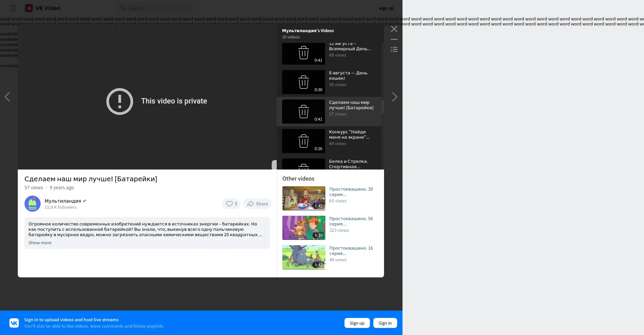
Task: Click 'Конкурс "Найди меня на экране"...' title
Action: (349, 134)
